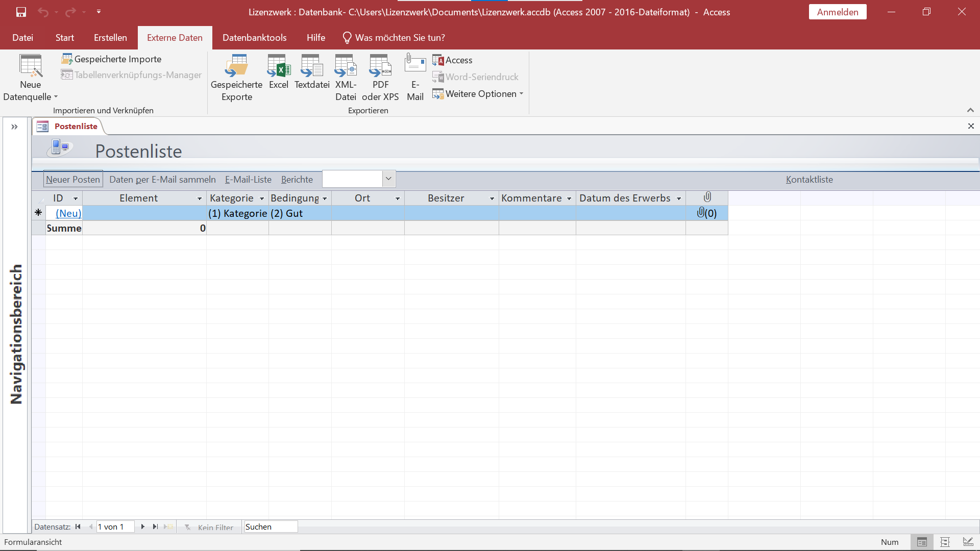Click Neuer Posten button
This screenshot has height=551, width=980.
tap(73, 180)
